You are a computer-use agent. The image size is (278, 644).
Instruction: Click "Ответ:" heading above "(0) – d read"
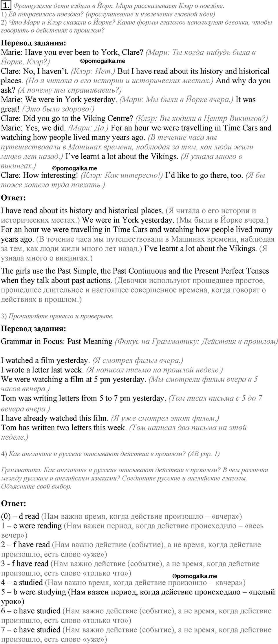pos(14,503)
